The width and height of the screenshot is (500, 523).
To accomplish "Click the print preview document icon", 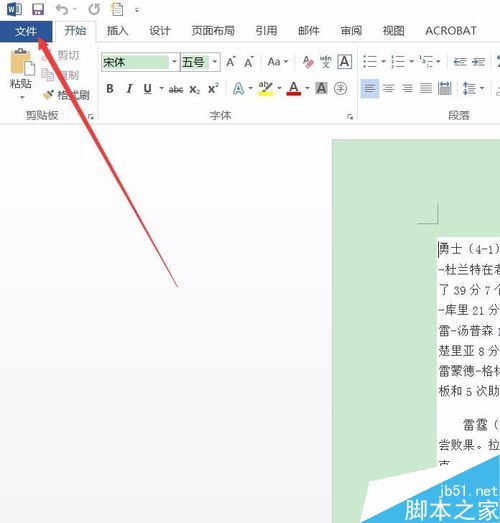I will tap(117, 9).
